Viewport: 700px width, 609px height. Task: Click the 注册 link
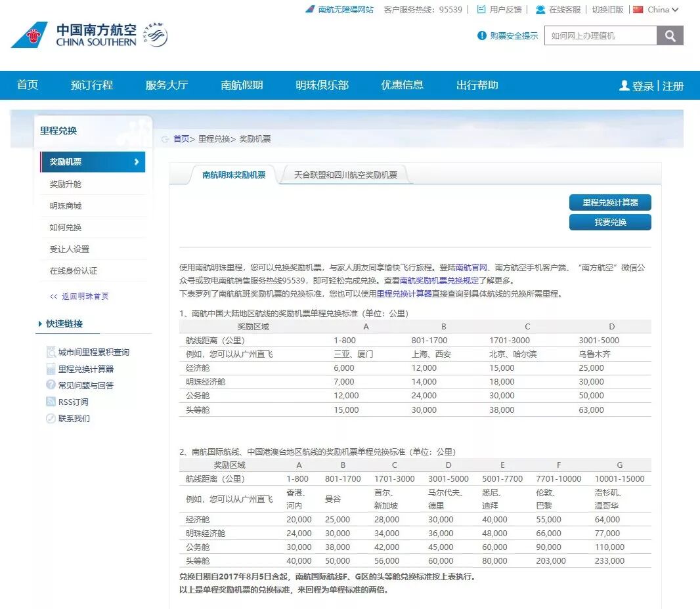673,86
